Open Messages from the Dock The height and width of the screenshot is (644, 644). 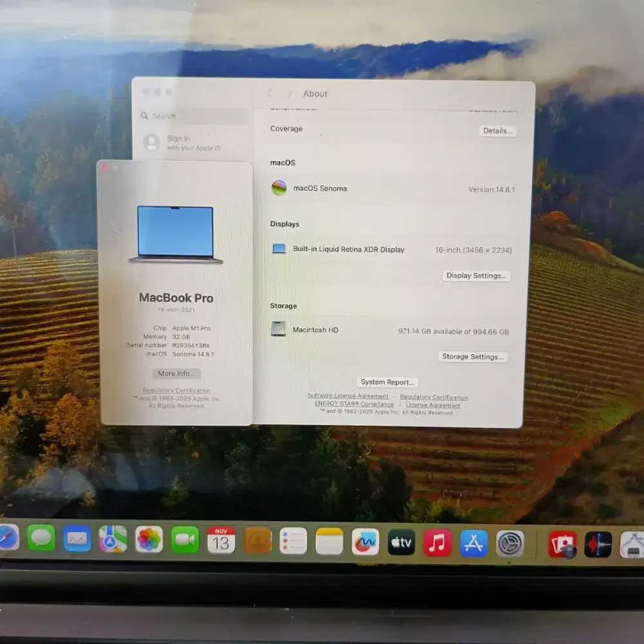click(x=43, y=541)
